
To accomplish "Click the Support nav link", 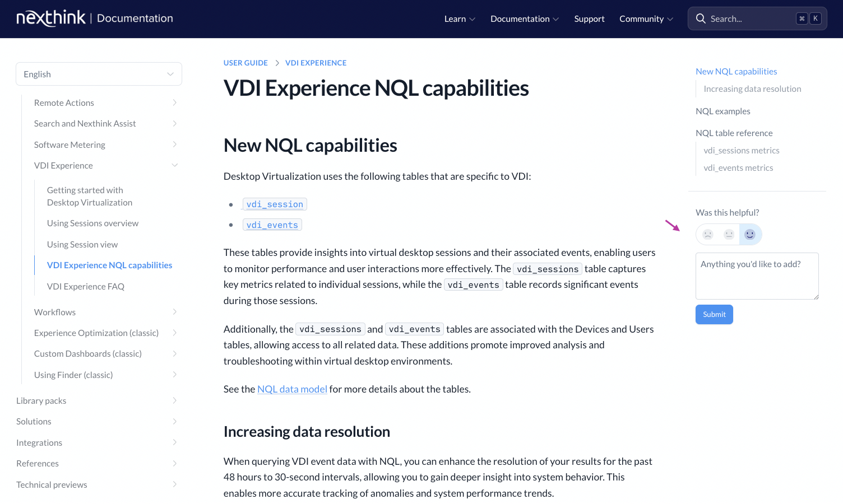I will 589,19.
